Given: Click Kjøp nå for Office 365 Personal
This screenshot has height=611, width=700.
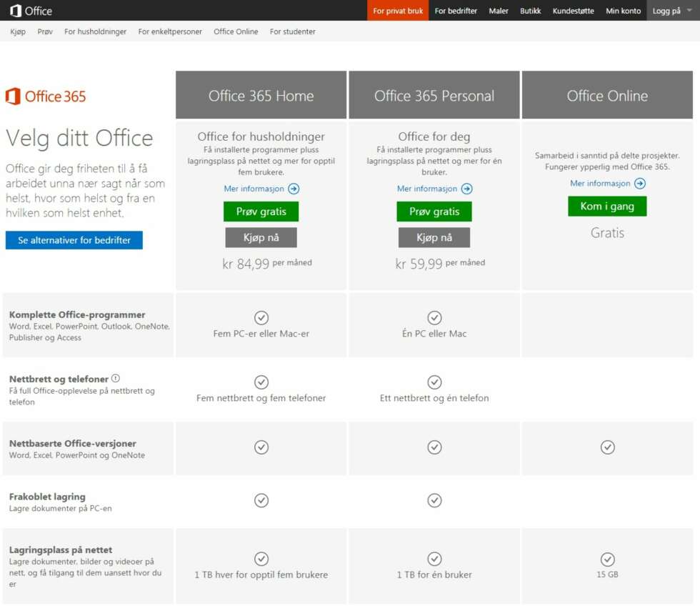Looking at the screenshot, I should point(434,237).
